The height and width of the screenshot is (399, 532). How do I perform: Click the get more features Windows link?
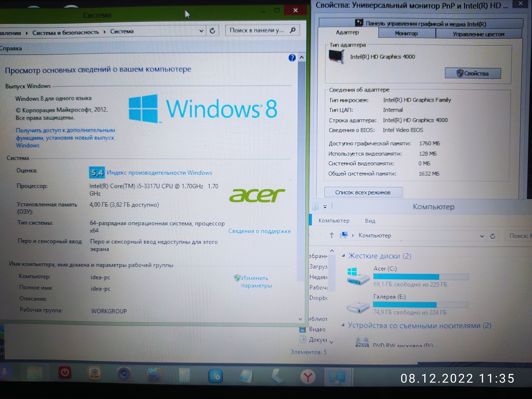(x=65, y=138)
